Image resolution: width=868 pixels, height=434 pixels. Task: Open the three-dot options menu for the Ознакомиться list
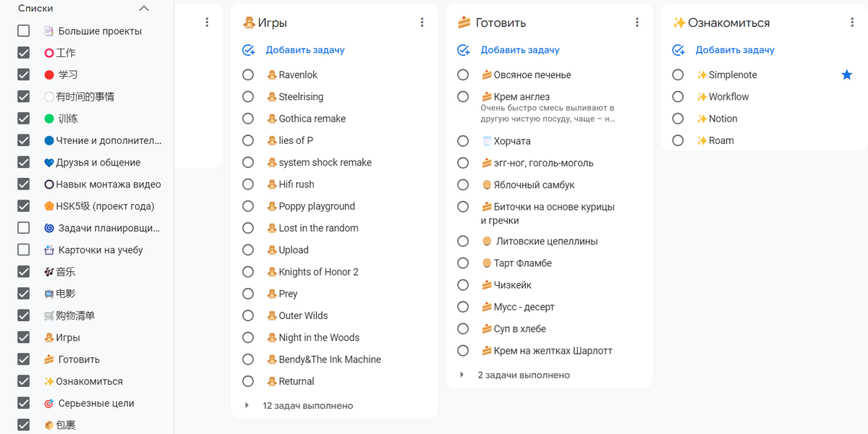click(852, 22)
